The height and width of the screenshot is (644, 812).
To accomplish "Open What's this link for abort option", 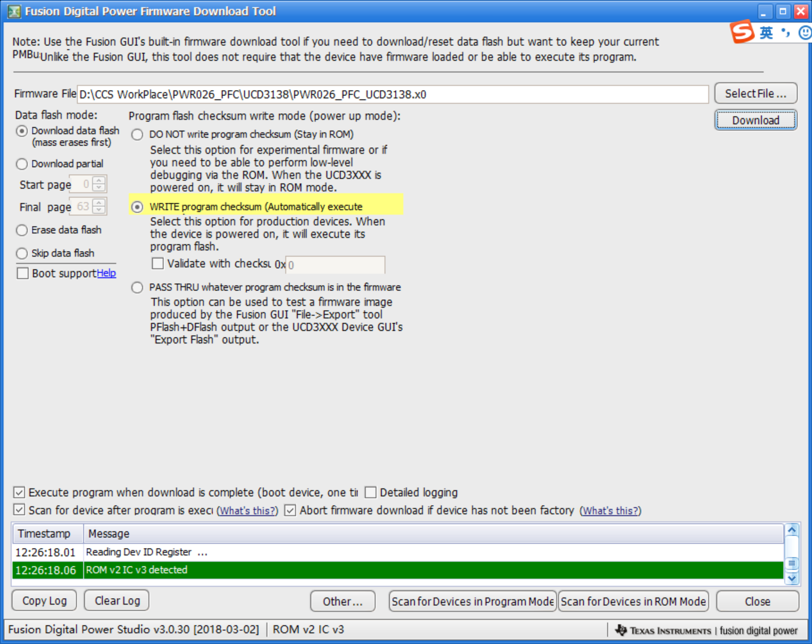I will pos(610,511).
